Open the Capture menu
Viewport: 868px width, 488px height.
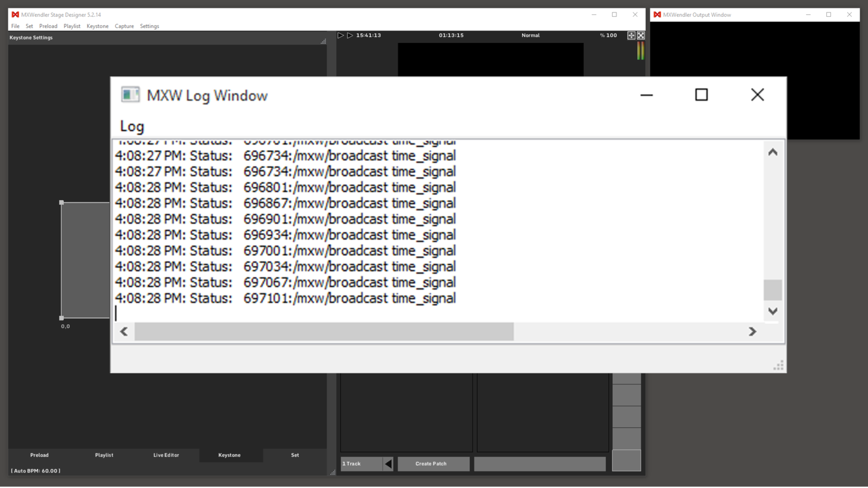(124, 26)
